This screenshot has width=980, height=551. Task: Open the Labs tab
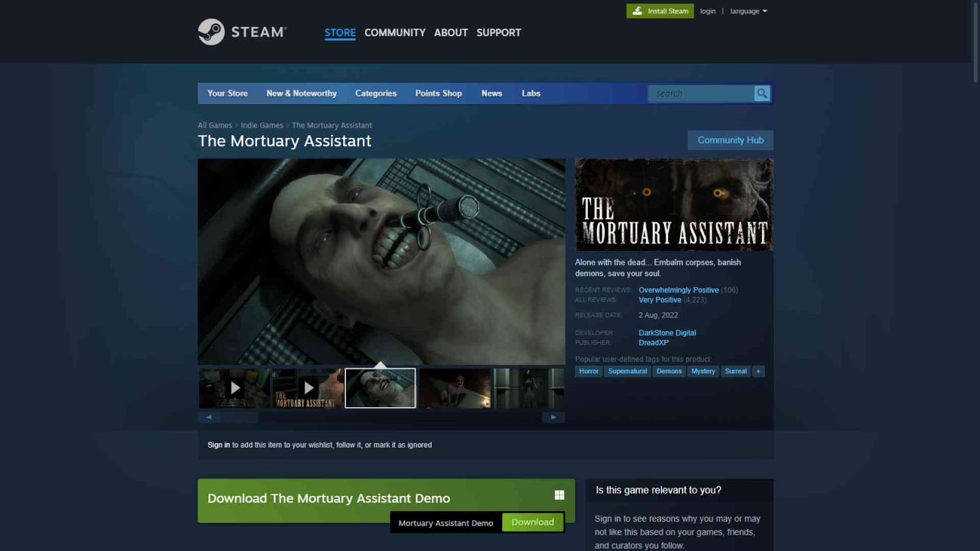(x=531, y=93)
